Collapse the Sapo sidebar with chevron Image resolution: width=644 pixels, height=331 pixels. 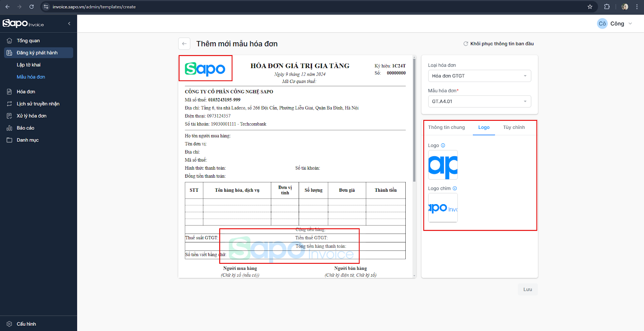coord(69,24)
